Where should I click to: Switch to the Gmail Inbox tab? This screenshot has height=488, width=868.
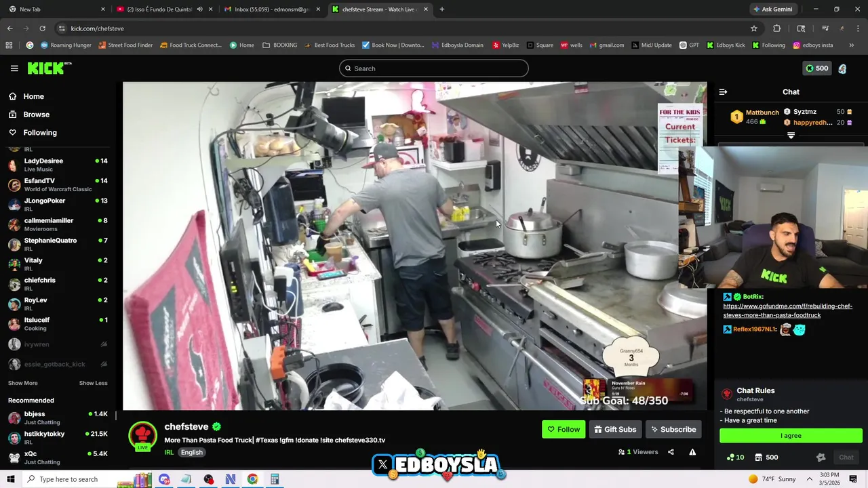[271, 9]
